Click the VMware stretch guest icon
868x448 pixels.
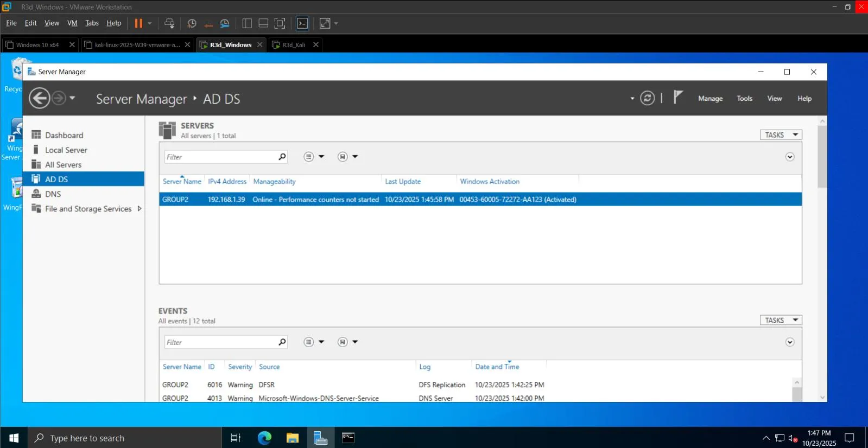pos(325,23)
